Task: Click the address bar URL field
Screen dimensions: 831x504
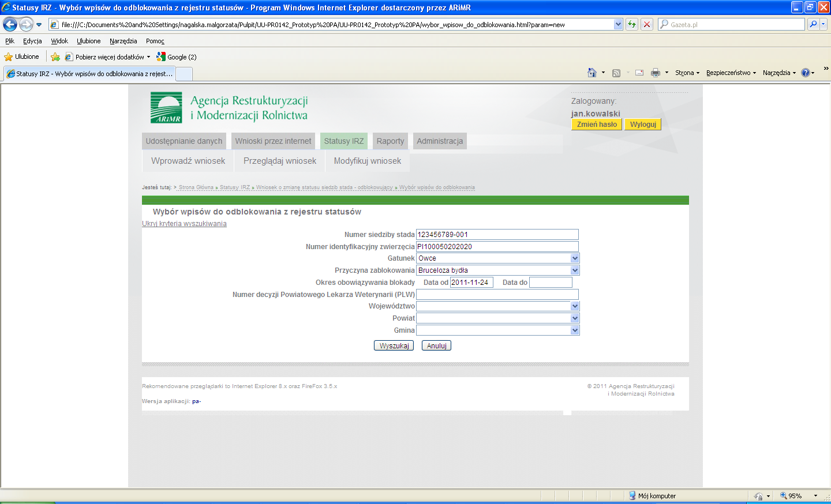Action: [x=331, y=24]
